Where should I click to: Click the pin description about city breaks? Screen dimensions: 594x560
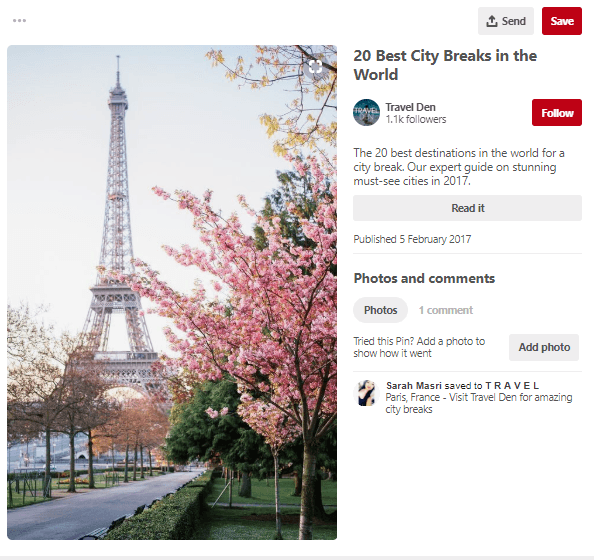(459, 167)
